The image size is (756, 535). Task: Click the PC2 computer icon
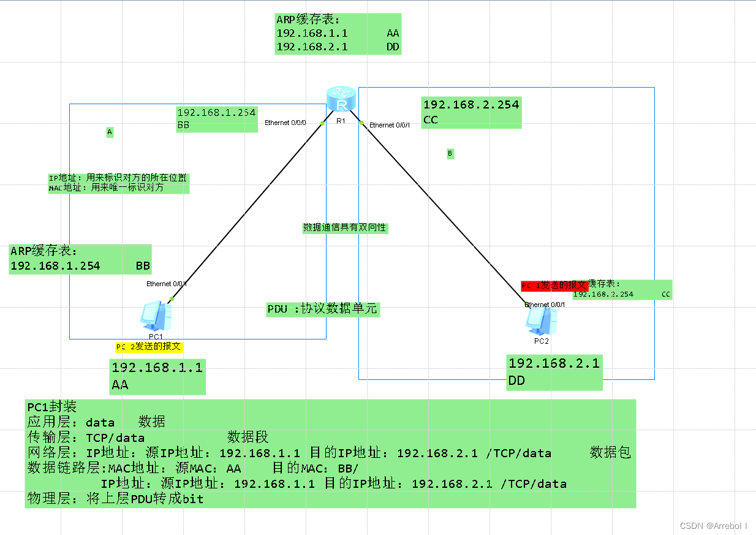[x=539, y=321]
